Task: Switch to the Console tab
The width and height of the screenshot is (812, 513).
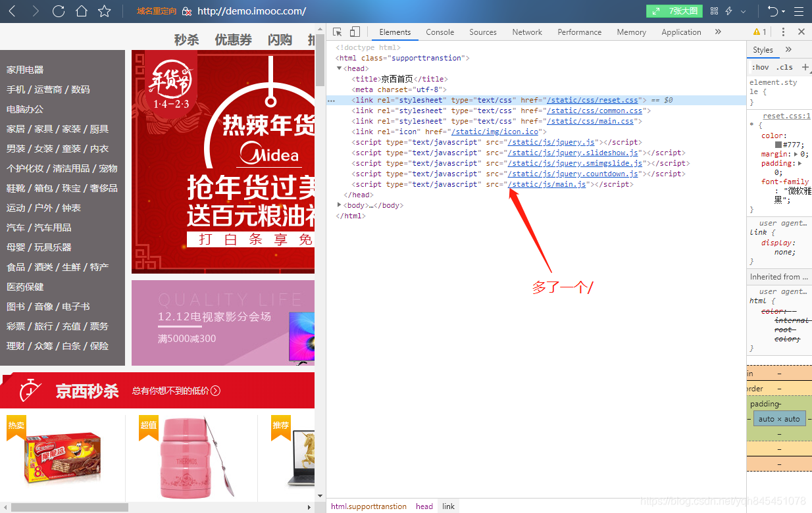Action: [440, 32]
